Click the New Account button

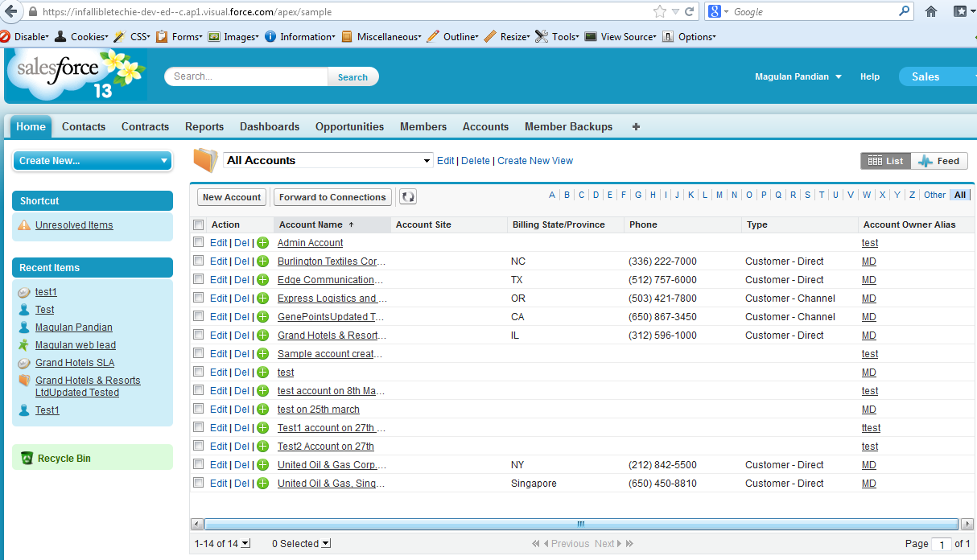232,197
